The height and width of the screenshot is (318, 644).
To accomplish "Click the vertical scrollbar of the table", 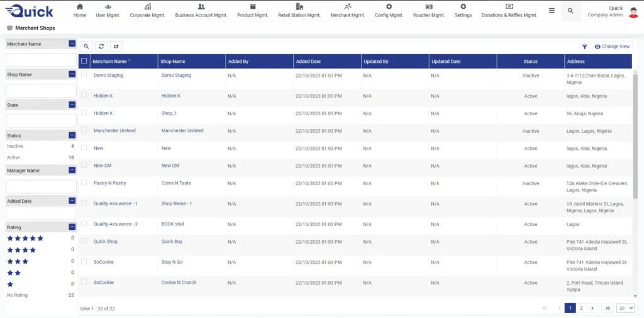I will click(635, 139).
